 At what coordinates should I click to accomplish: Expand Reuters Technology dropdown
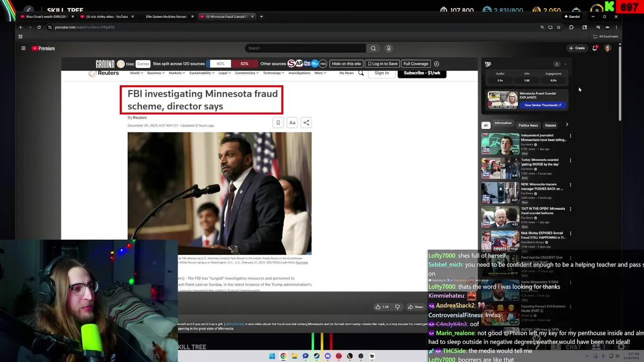[273, 73]
